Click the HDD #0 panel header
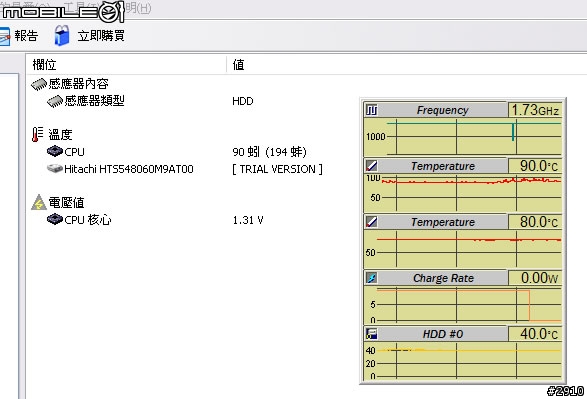Screen dimensions: 587x399 click(442, 334)
